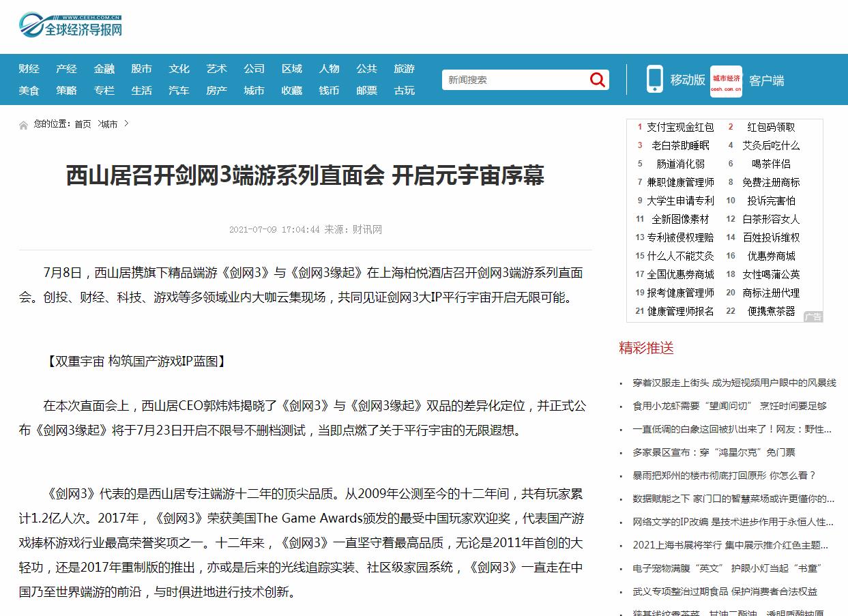Click the 广告 ad label badge

pyautogui.click(x=813, y=317)
